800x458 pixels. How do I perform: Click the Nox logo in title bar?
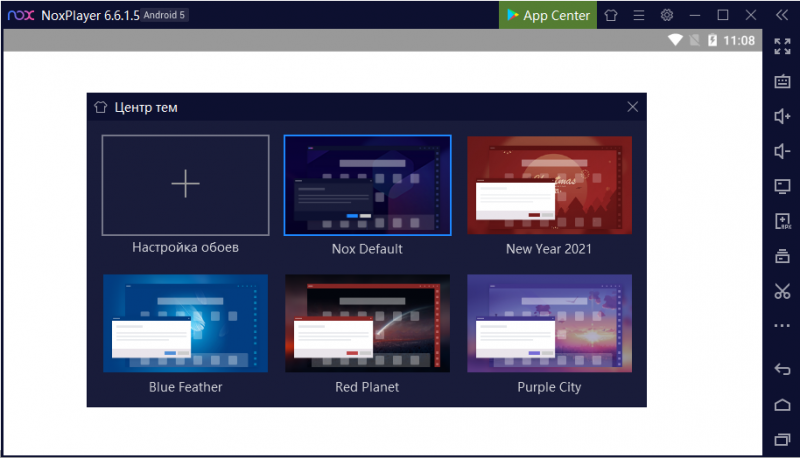point(21,15)
